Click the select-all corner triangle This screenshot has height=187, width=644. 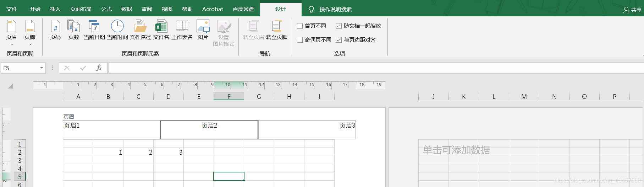point(11,86)
